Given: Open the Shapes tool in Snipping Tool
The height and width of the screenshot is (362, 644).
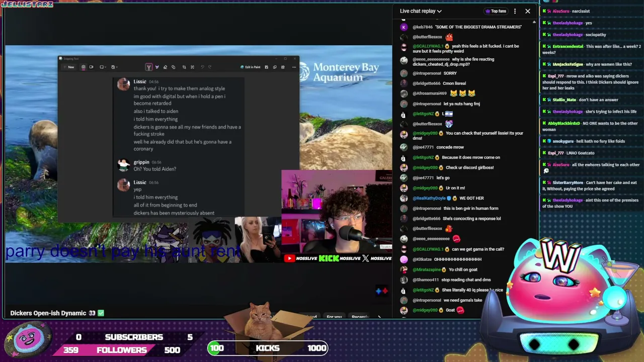Looking at the screenshot, I should (x=174, y=67).
